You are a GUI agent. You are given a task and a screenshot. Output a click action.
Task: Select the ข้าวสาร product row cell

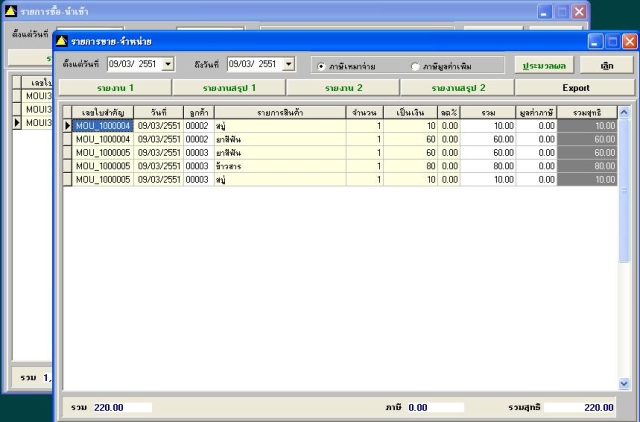click(279, 166)
